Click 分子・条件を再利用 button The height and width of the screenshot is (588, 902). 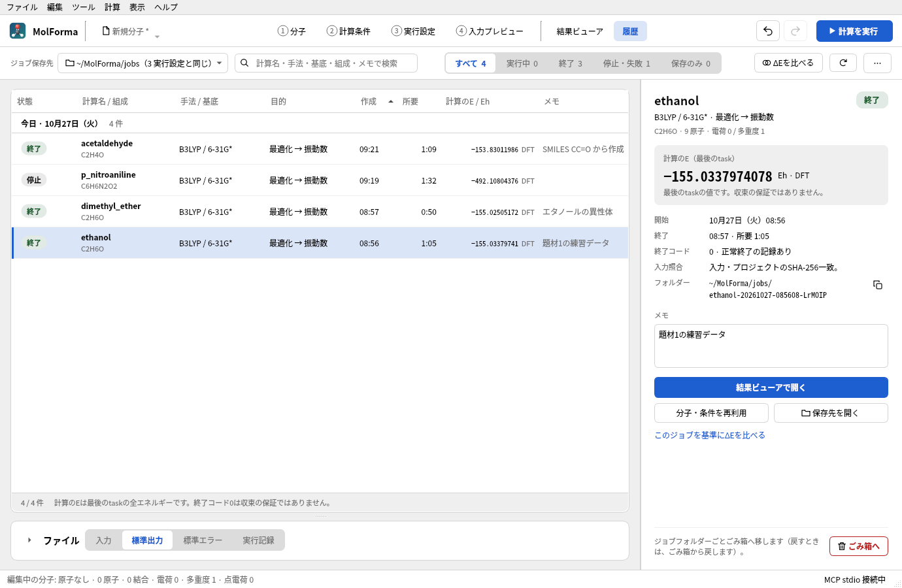(x=711, y=413)
